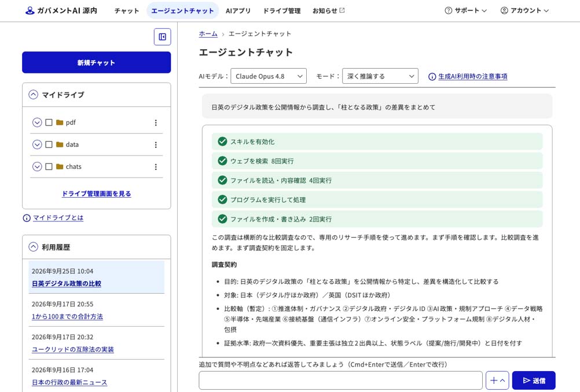Image resolution: width=580 pixels, height=392 pixels.
Task: Switch to the チャット tab
Action: click(127, 11)
